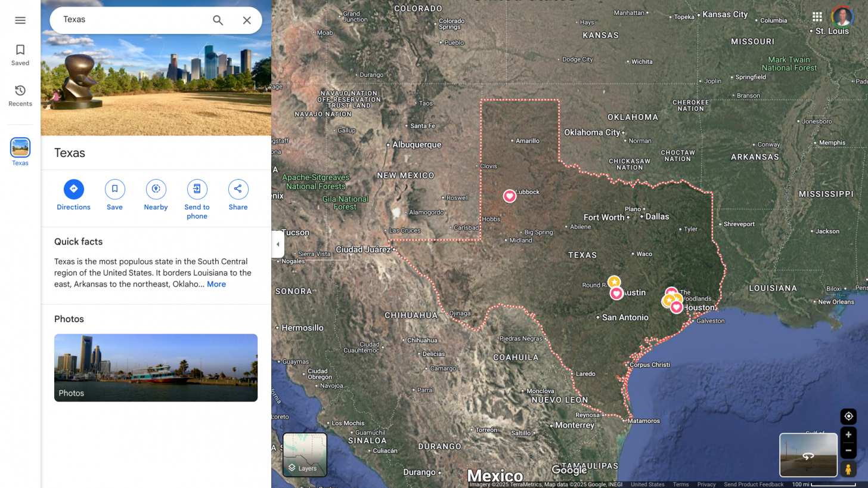Save Texas to a list
868x488 pixels.
(114, 195)
